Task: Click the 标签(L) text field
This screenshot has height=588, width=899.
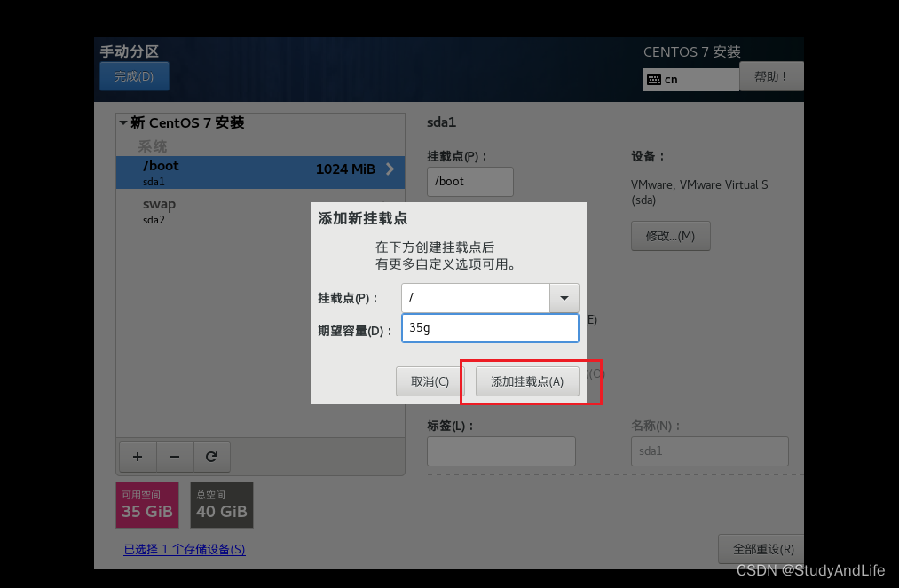Action: point(501,451)
